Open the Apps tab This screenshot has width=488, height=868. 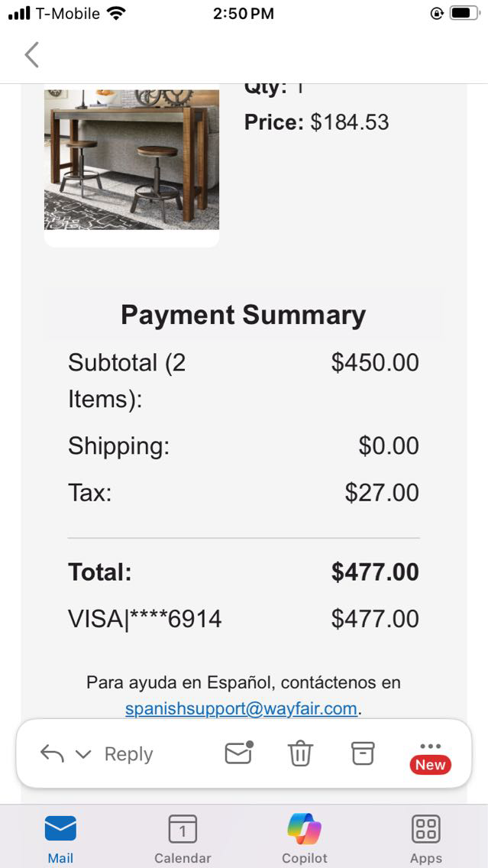pyautogui.click(x=426, y=837)
